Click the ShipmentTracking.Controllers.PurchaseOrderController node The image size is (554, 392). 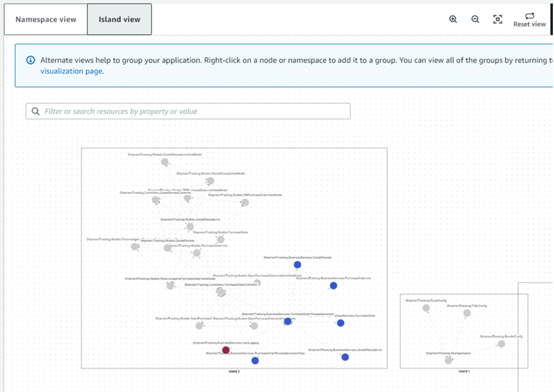click(x=221, y=292)
